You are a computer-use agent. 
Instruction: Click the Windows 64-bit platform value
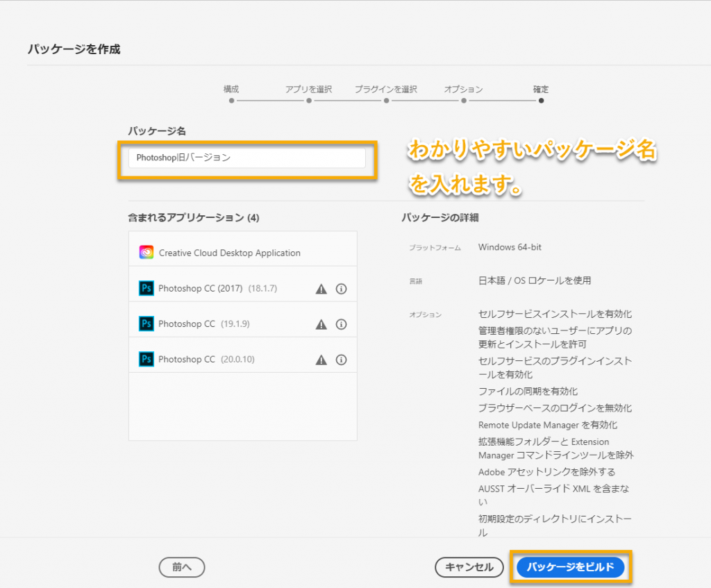[x=510, y=247]
